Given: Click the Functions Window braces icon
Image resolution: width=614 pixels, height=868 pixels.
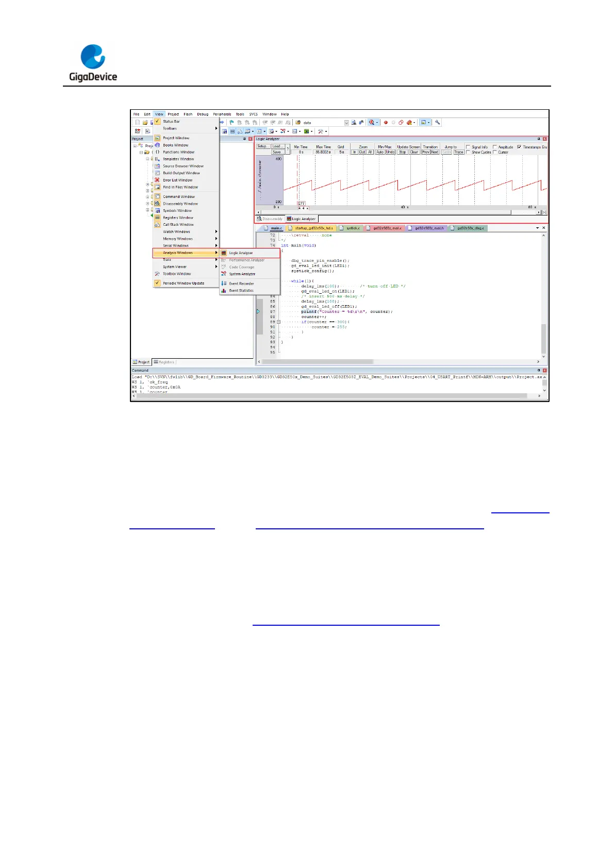Looking at the screenshot, I should [x=158, y=152].
